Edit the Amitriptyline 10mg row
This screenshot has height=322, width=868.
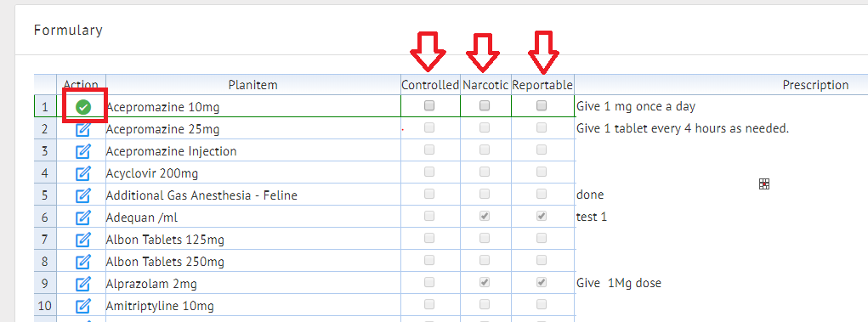[82, 305]
